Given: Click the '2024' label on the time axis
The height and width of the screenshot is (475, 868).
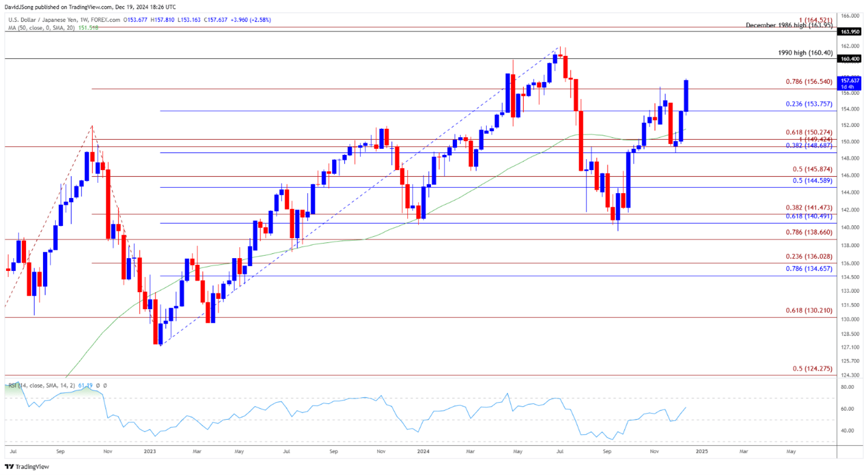Looking at the screenshot, I should 423,453.
